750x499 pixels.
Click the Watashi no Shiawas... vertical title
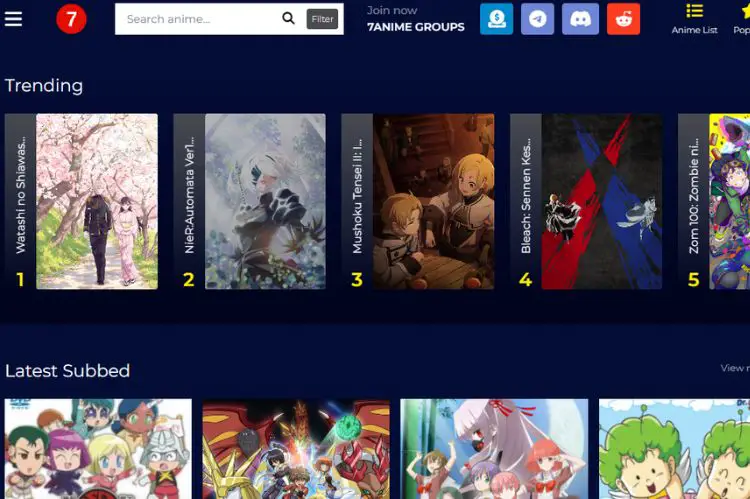[21, 195]
